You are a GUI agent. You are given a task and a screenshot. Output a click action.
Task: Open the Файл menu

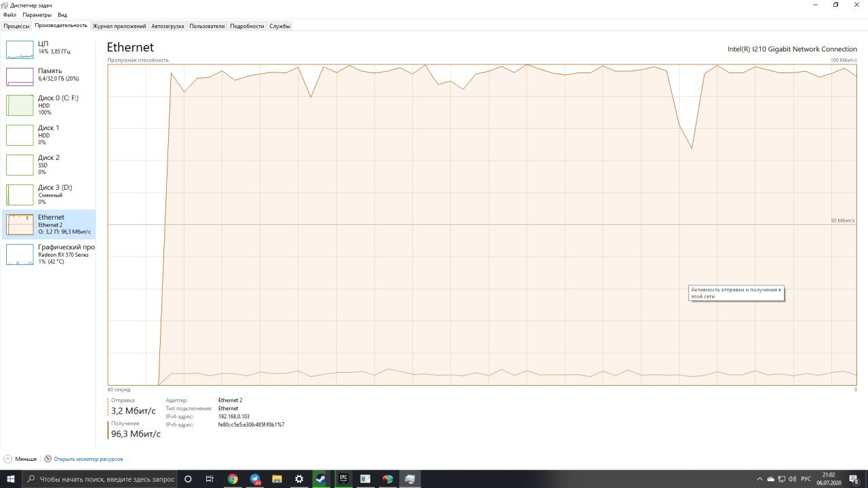pyautogui.click(x=9, y=15)
